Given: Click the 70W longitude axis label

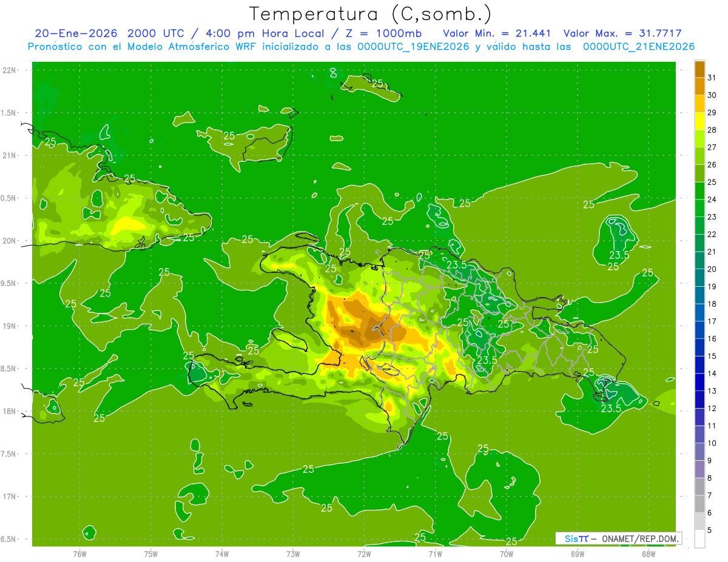Looking at the screenshot, I should coord(507,554).
